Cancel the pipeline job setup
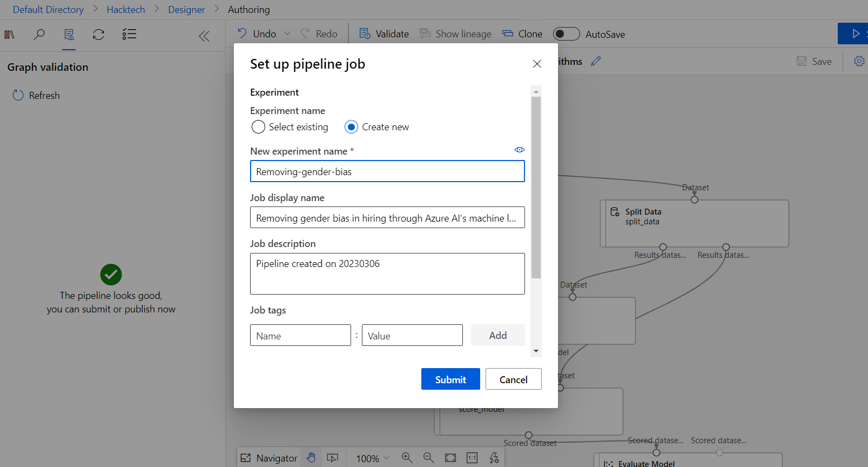Image resolution: width=868 pixels, height=467 pixels. [513, 379]
